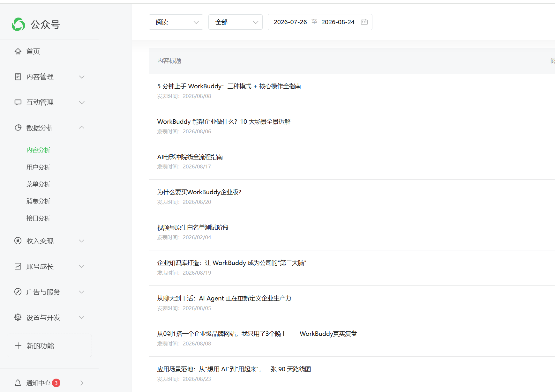Click the plus icon beside 新的功能
This screenshot has width=555, height=392.
(18, 346)
